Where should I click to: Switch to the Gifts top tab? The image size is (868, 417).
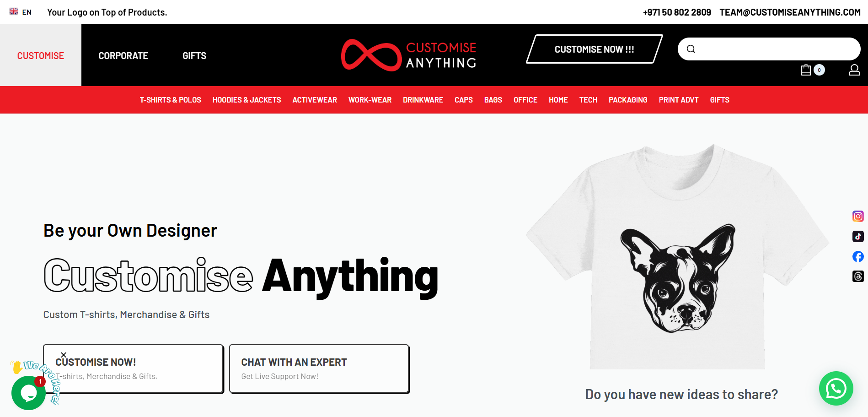[194, 56]
